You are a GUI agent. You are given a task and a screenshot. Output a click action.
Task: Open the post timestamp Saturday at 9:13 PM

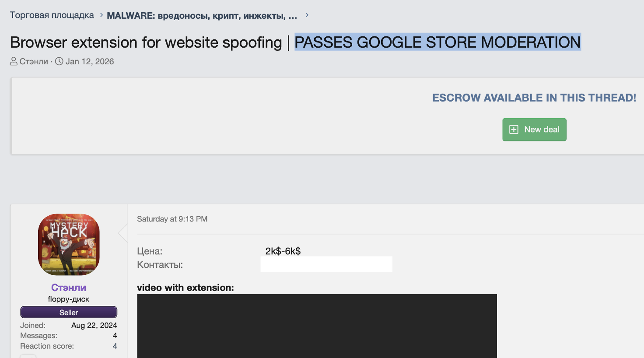pos(172,219)
